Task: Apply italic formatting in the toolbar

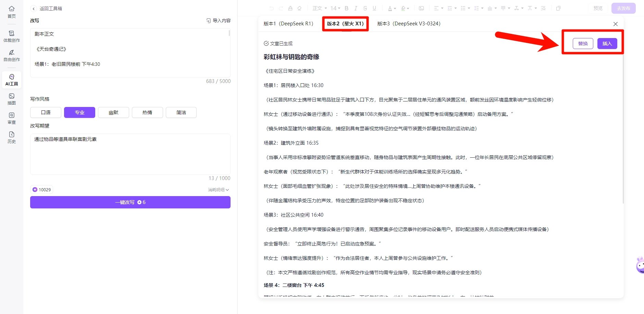Action: (356, 8)
